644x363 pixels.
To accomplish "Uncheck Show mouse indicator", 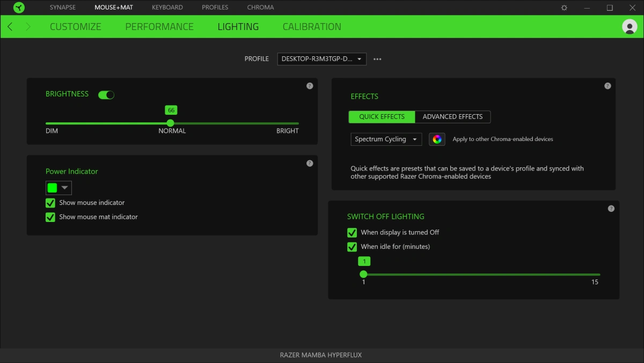I will pyautogui.click(x=50, y=203).
